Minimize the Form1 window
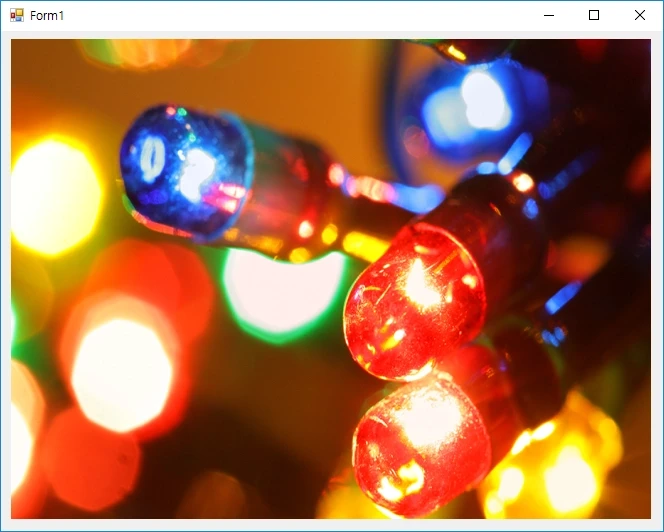 coord(548,15)
